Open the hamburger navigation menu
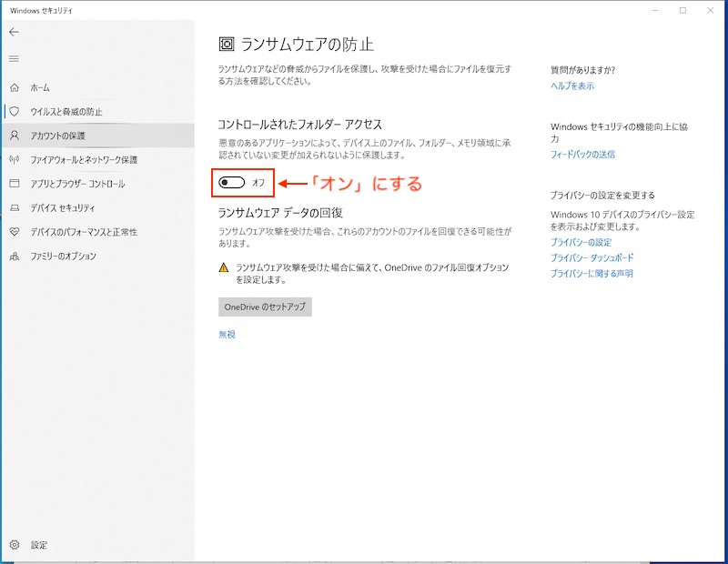The image size is (728, 564). pos(14,58)
